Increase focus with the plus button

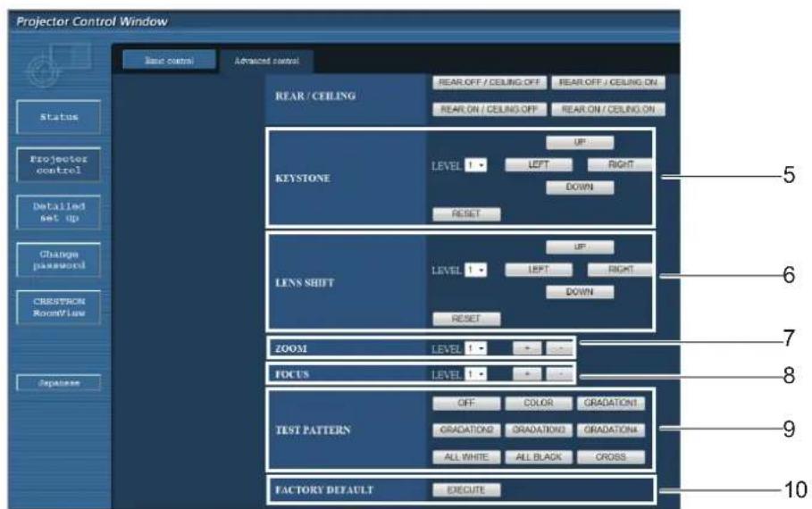click(x=527, y=374)
